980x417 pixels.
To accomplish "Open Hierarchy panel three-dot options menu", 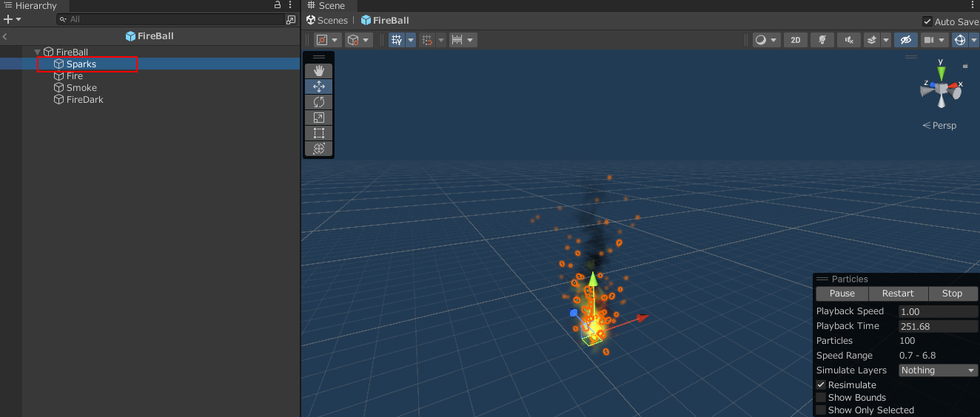I will point(290,5).
